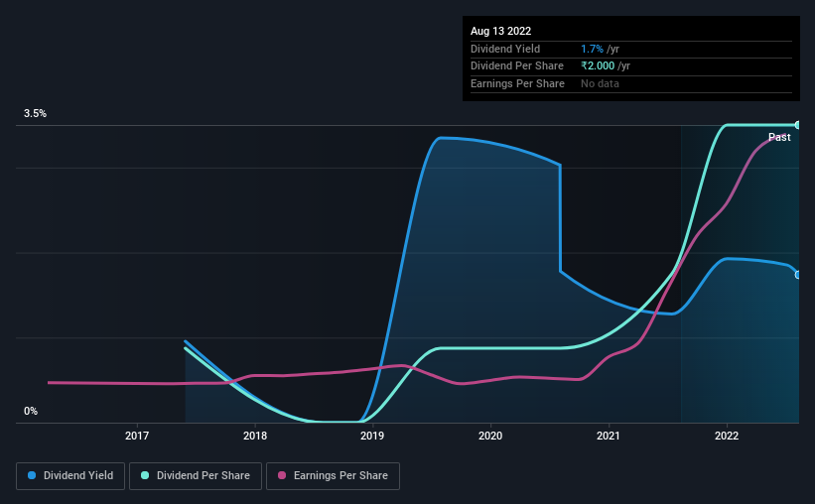
Task: Click the Past label on the chart
Action: pyautogui.click(x=779, y=137)
